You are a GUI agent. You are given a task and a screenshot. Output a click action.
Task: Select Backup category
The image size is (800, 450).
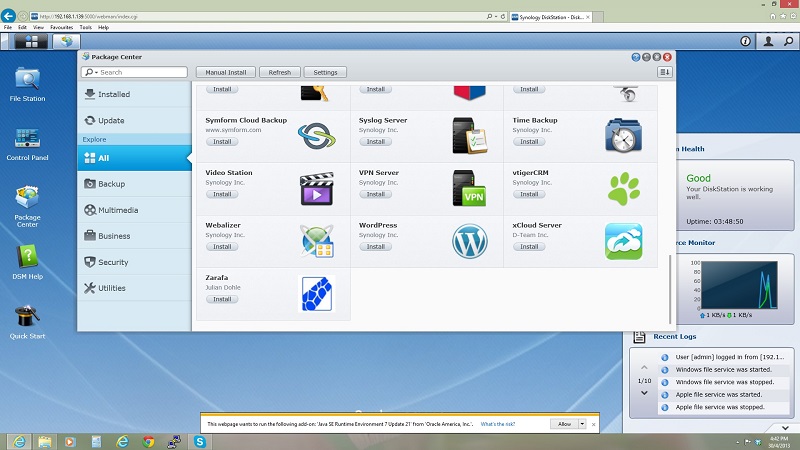click(135, 184)
